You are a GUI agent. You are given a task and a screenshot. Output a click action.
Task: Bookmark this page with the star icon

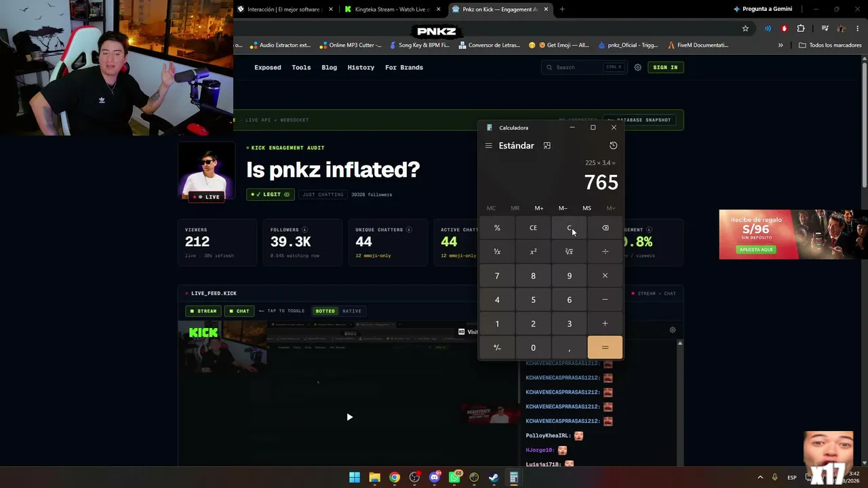point(745,28)
